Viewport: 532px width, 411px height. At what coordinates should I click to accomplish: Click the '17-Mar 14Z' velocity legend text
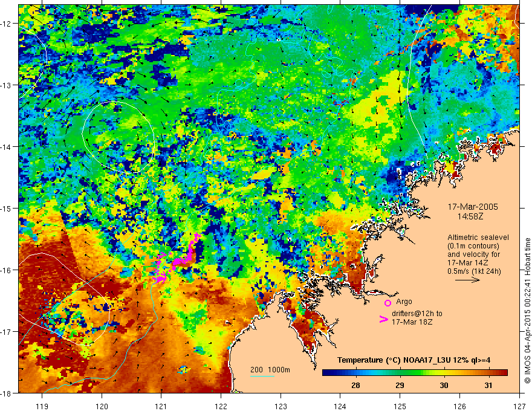point(468,263)
